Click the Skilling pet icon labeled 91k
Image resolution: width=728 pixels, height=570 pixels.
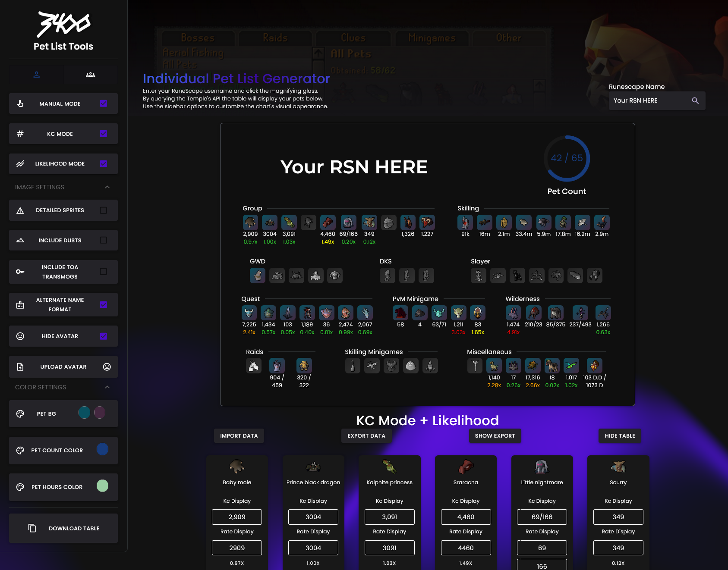point(465,222)
